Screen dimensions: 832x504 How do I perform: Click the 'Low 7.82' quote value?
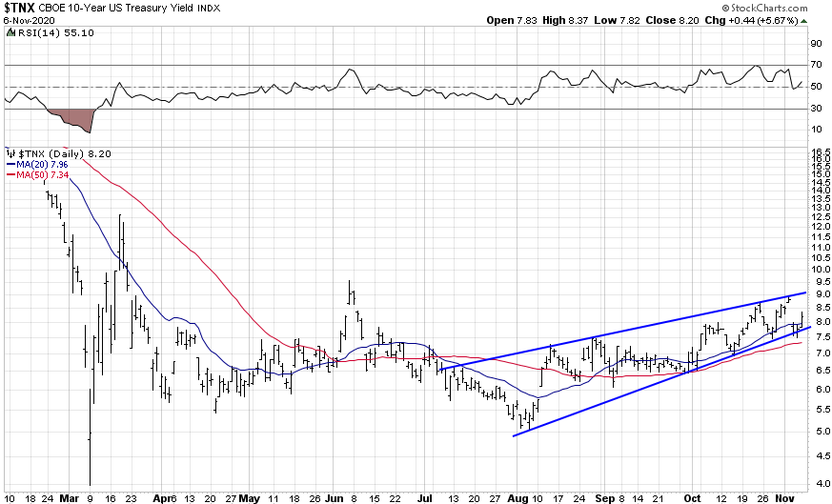point(617,20)
